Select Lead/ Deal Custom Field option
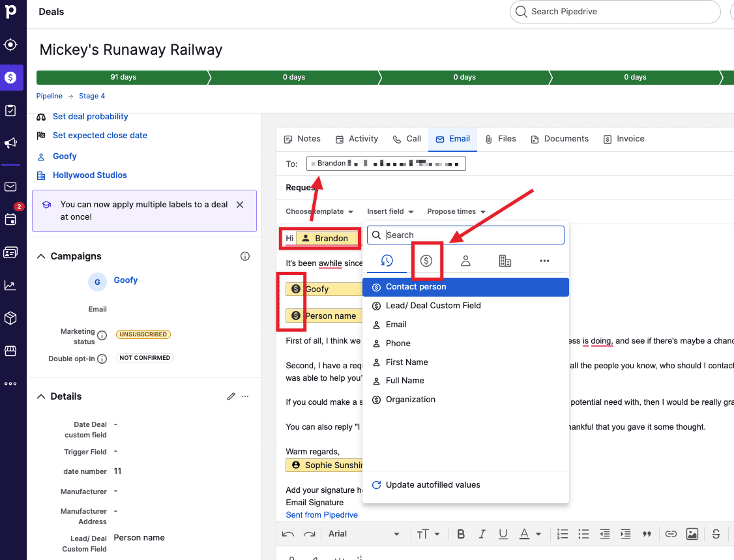734x560 pixels. coord(433,306)
